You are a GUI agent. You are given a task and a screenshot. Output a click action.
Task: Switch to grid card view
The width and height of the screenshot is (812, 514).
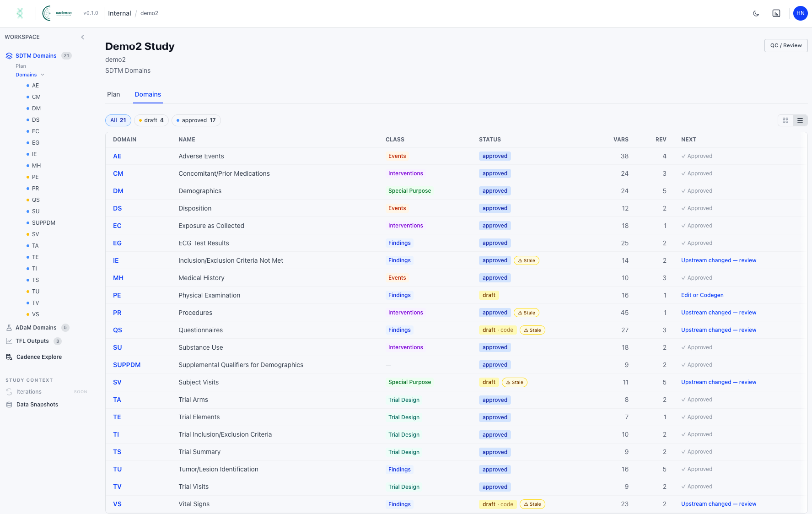click(785, 120)
